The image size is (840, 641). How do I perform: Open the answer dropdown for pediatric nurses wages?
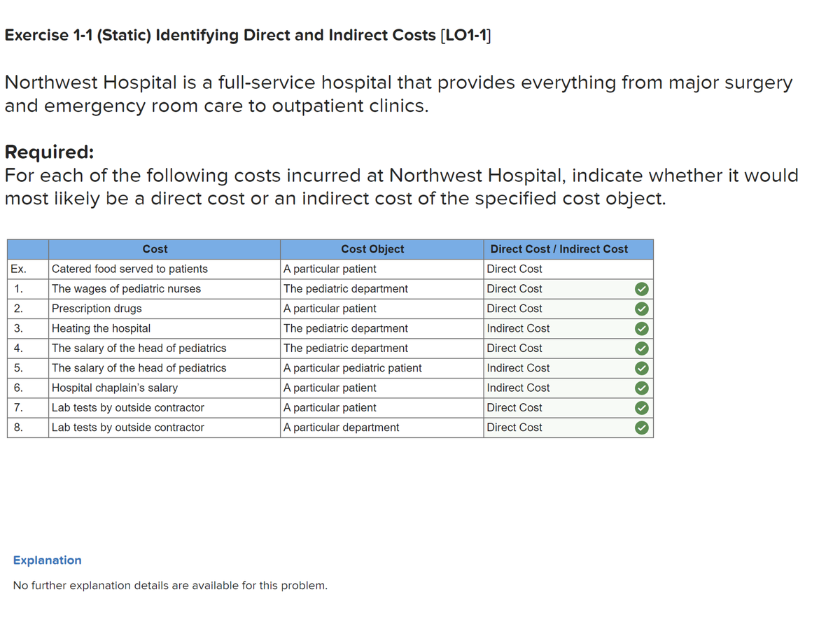[556, 289]
